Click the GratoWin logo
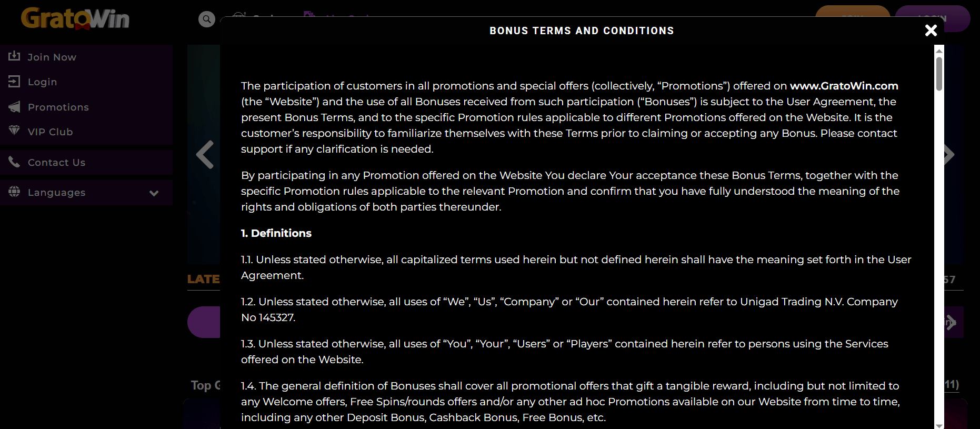The width and height of the screenshot is (980, 429). point(75,19)
